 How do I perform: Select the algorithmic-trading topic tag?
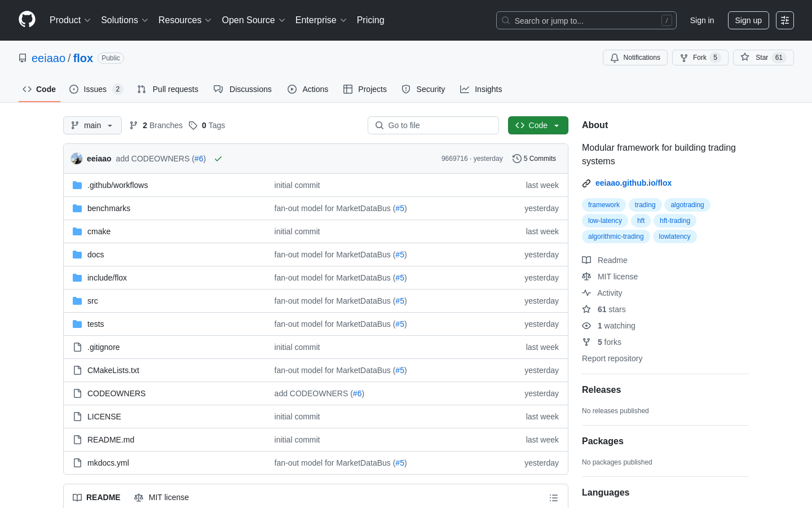[616, 237]
